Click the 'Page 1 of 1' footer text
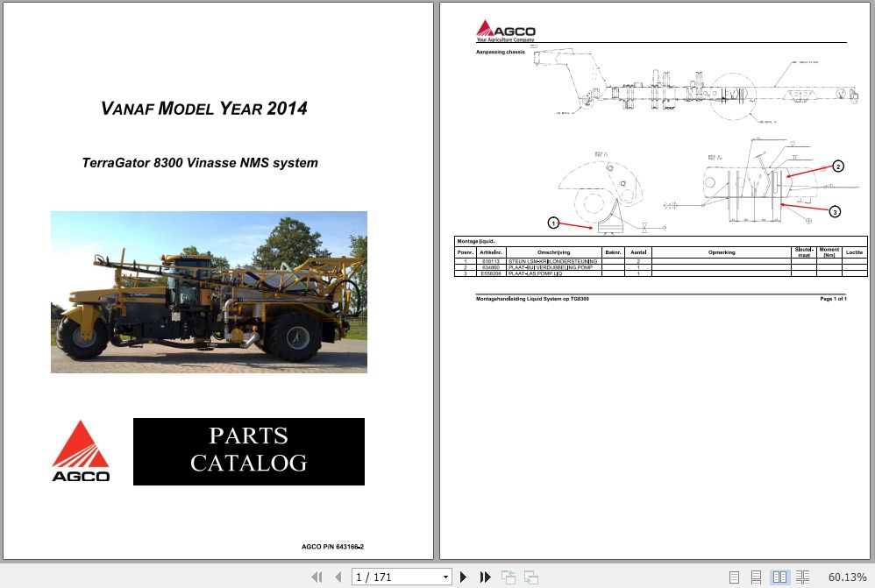 click(x=833, y=299)
